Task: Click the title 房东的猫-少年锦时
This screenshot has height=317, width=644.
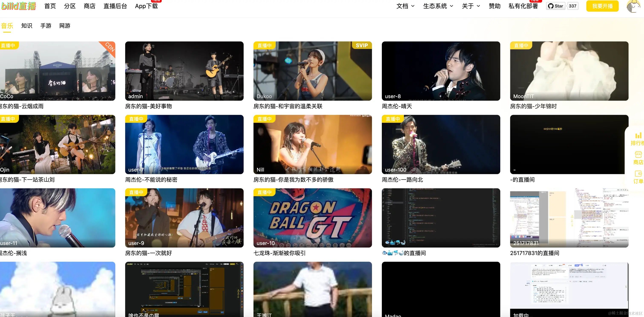Action: (x=533, y=106)
